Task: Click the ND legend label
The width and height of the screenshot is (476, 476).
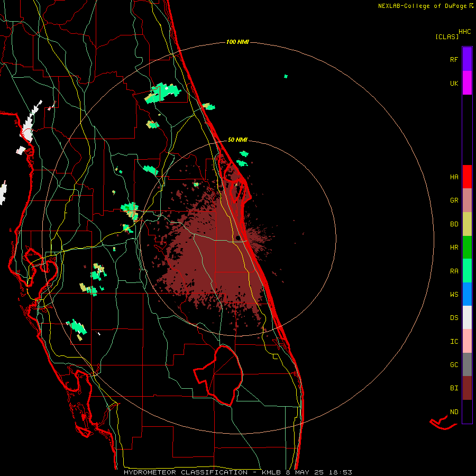Action: pyautogui.click(x=454, y=412)
